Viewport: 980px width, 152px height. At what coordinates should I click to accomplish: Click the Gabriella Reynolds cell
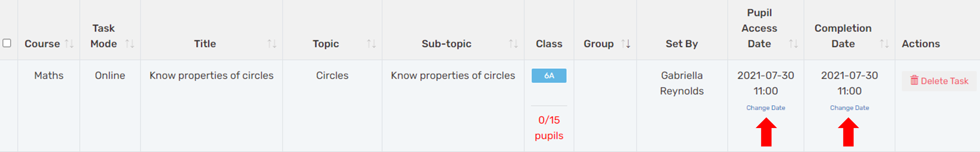(682, 83)
